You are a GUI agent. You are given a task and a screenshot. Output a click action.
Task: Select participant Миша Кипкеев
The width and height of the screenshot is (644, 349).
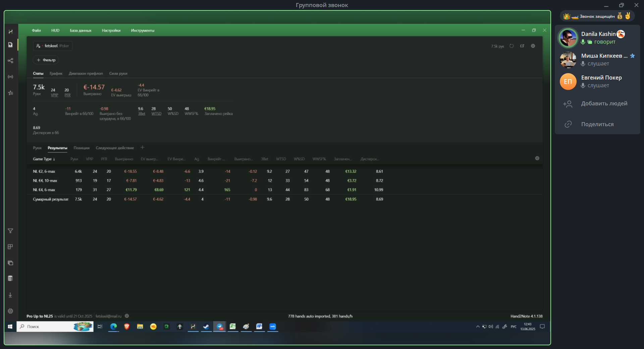[597, 59]
